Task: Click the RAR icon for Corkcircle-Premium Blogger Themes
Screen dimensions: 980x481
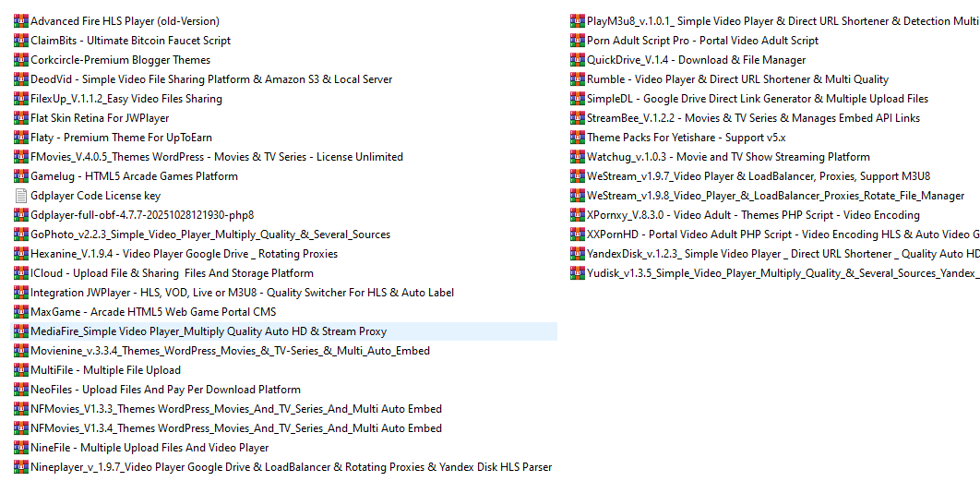Action: 21,60
